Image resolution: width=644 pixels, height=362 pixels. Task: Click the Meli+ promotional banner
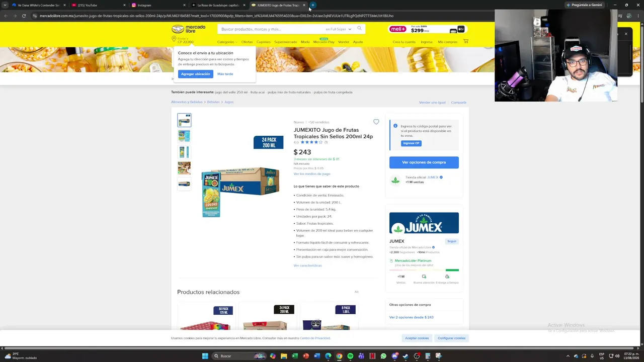(x=427, y=29)
